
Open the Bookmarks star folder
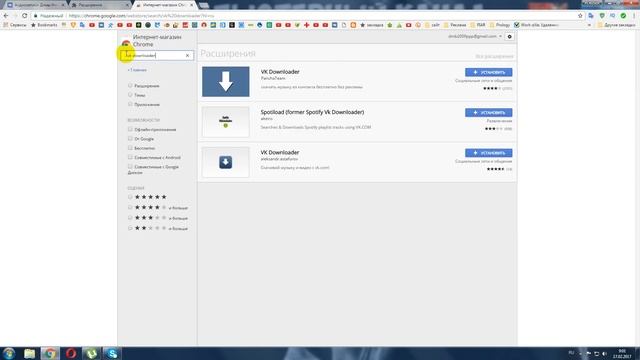pyautogui.click(x=44, y=25)
